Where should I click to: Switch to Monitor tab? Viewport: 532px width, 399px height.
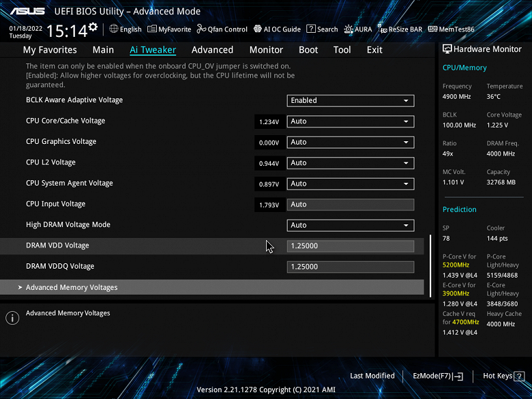[266, 50]
